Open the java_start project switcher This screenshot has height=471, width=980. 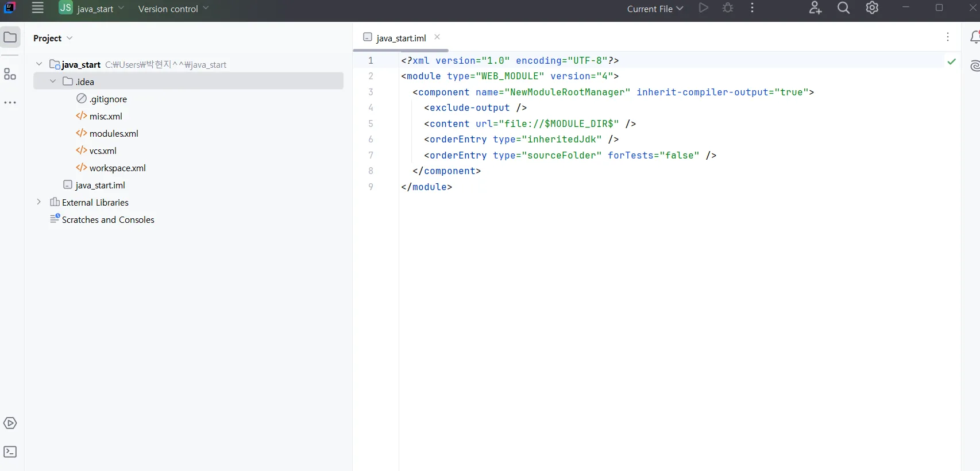click(91, 9)
